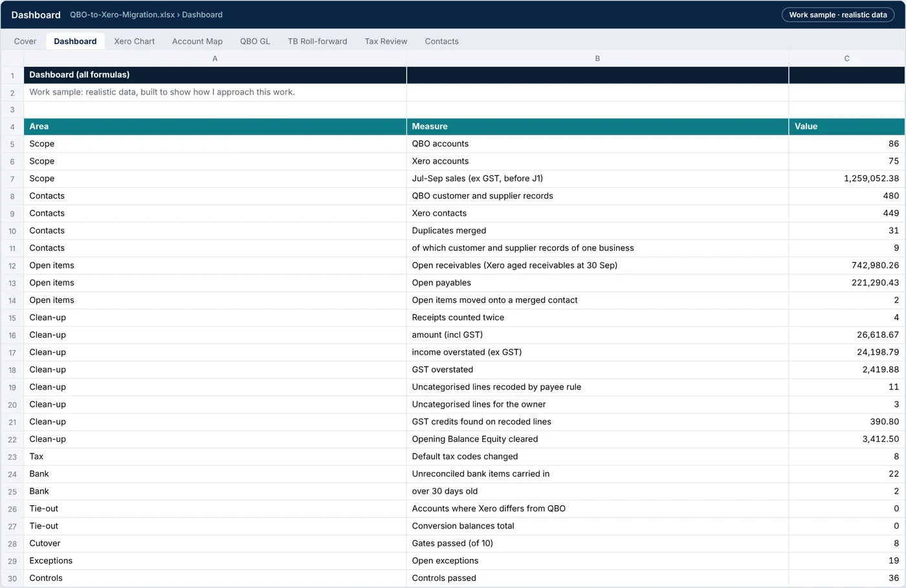Click the 'GST overstated' cell
The width and height of the screenshot is (906, 588).
click(x=597, y=369)
